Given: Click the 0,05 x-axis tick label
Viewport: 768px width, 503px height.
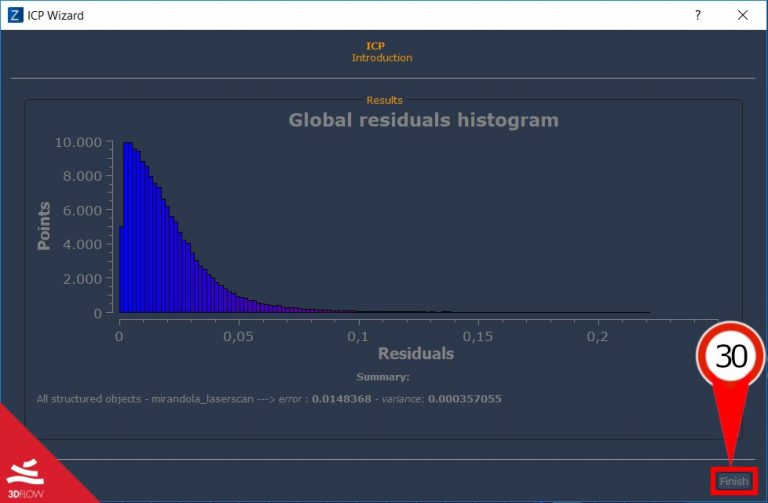Looking at the screenshot, I should pyautogui.click(x=238, y=337).
